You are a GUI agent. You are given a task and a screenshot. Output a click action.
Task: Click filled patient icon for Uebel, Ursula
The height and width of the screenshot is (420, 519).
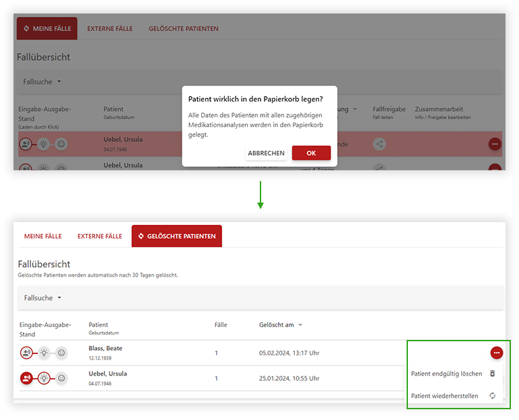[x=26, y=378]
